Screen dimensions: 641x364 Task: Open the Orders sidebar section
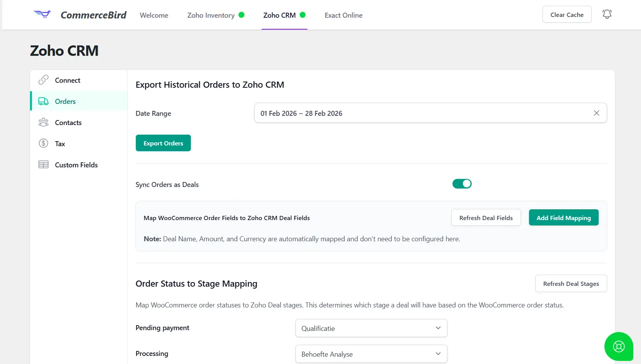point(79,101)
